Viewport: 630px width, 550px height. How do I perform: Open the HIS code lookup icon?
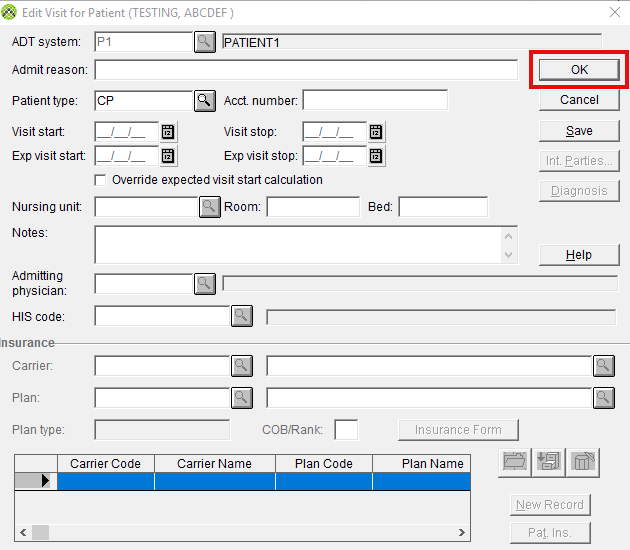(x=242, y=316)
